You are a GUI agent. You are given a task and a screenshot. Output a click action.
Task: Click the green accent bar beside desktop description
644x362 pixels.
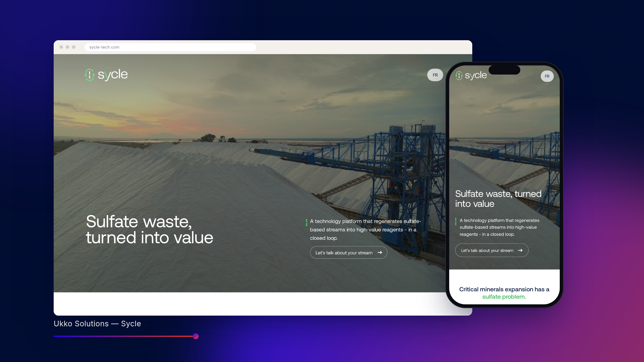coord(306,223)
